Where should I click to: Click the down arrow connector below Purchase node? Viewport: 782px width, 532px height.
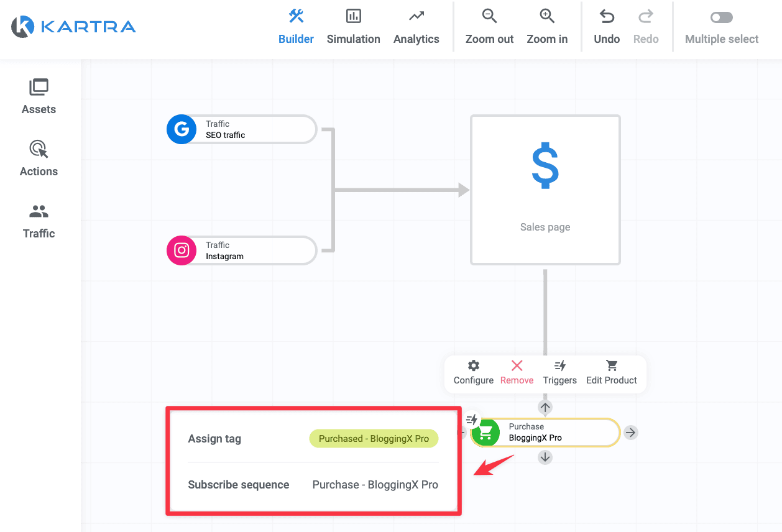pos(545,457)
